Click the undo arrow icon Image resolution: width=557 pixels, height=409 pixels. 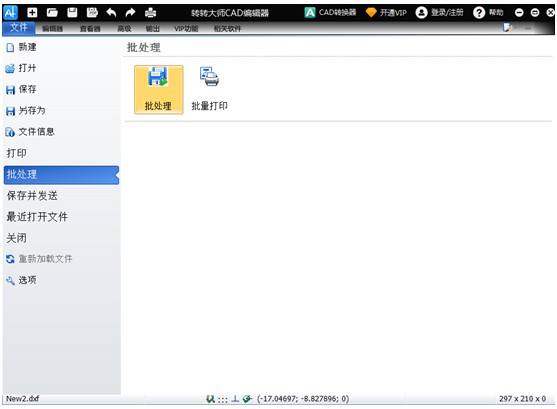111,13
